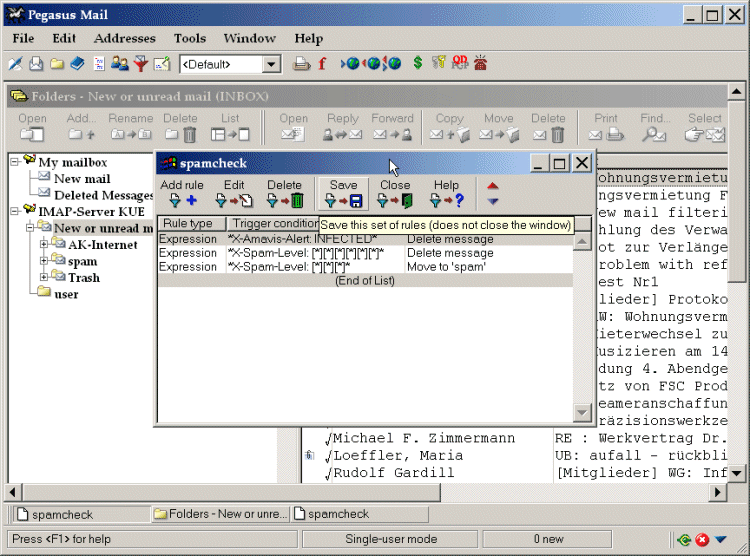Click the second globe send-mail icon
Image resolution: width=750 pixels, height=556 pixels.
click(371, 63)
